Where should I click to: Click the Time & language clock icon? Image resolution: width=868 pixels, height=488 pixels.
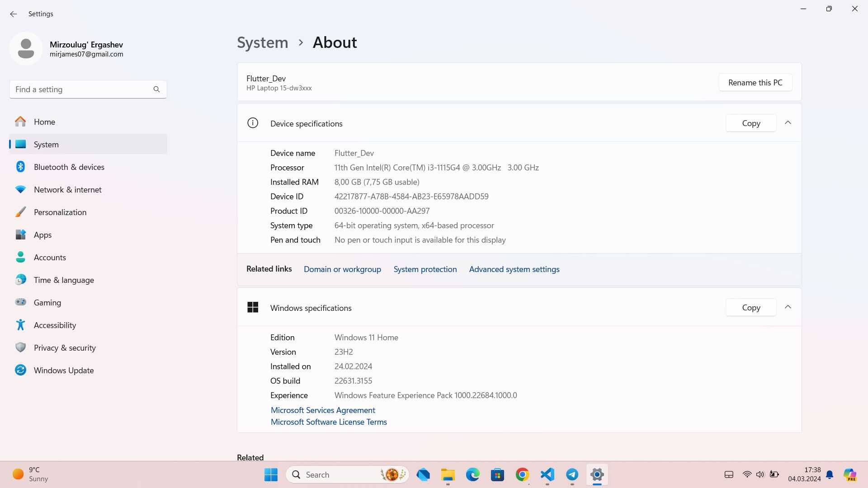coord(20,280)
